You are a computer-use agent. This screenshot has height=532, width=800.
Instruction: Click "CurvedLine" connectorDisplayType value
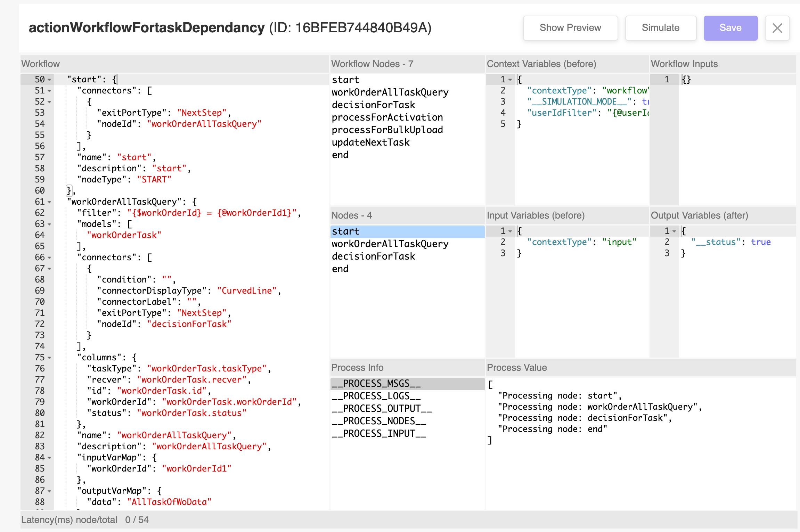pos(247,291)
